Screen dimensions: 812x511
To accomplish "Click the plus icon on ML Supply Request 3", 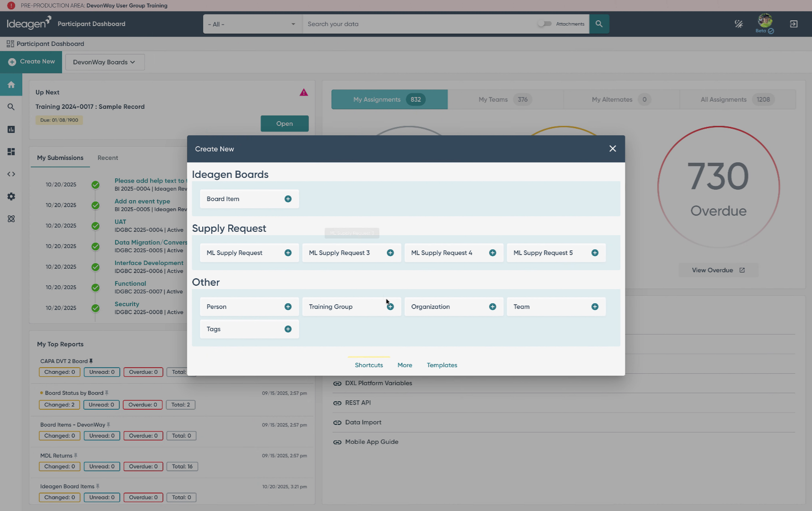I will 390,253.
